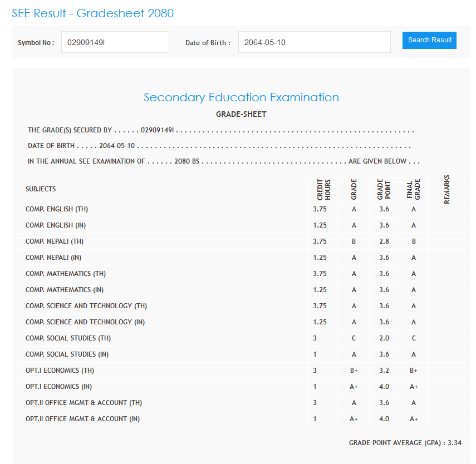Screen dimensions: 476x464
Task: Click the OPT.I ECONOMICS (IN) subject cell
Action: pos(60,387)
